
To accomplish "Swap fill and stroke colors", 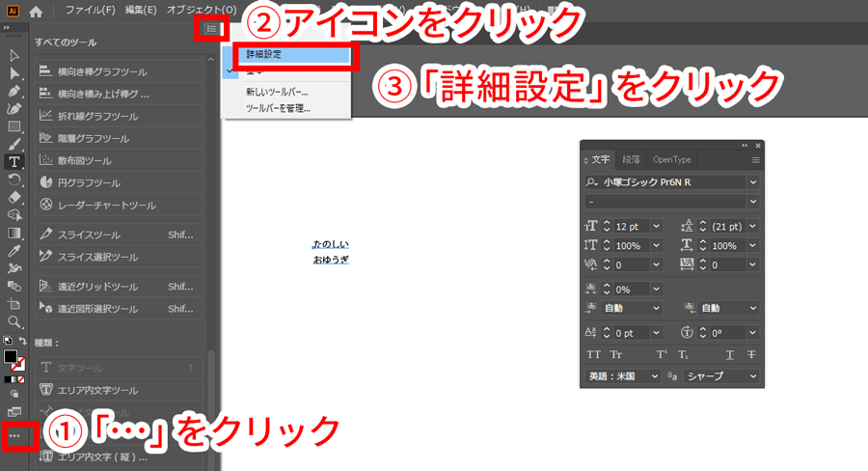I will [22, 341].
